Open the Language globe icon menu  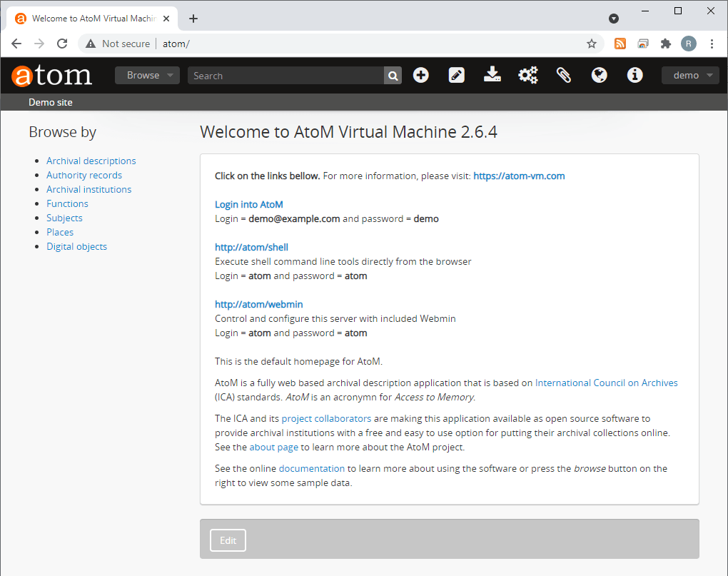tap(599, 75)
